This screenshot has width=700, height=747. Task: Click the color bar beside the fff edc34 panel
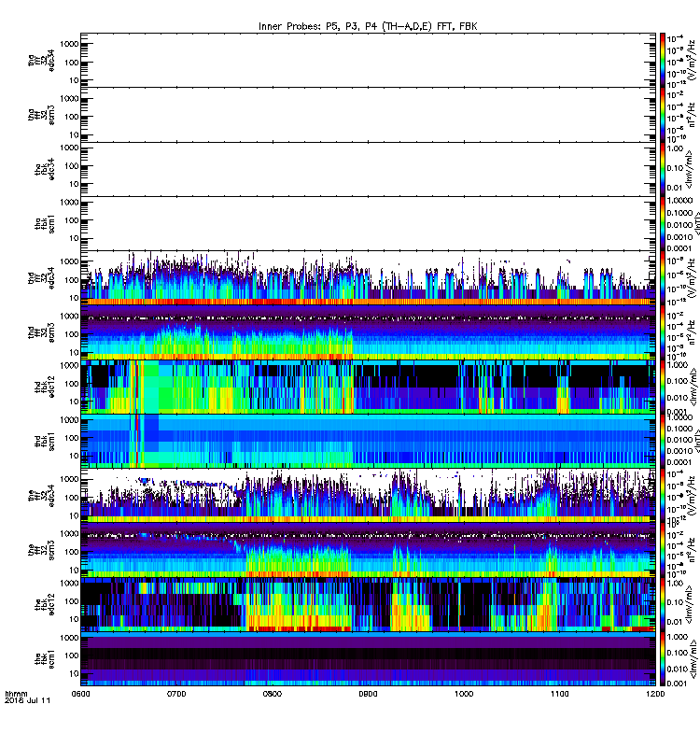[x=662, y=496]
